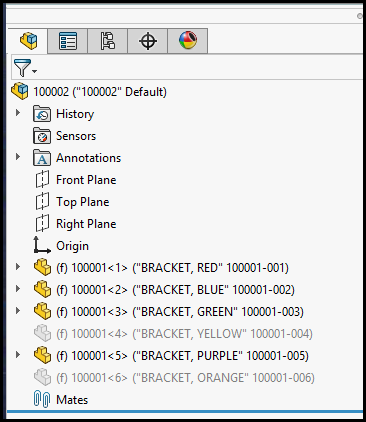Select the Origin icon
The height and width of the screenshot is (422, 366).
click(x=42, y=245)
